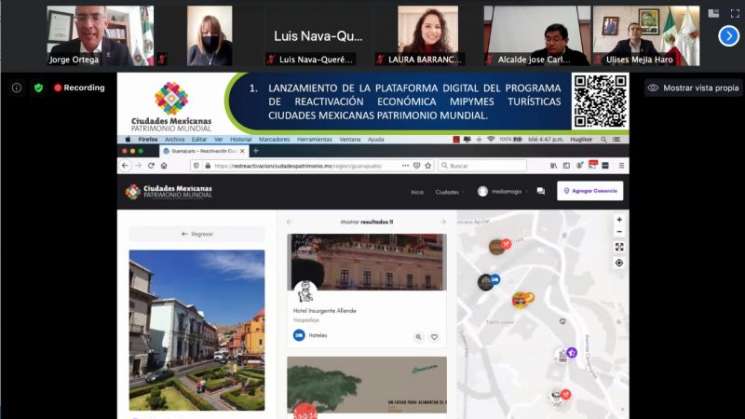Click the Buscar search field
The image size is (745, 419).
tap(482, 166)
